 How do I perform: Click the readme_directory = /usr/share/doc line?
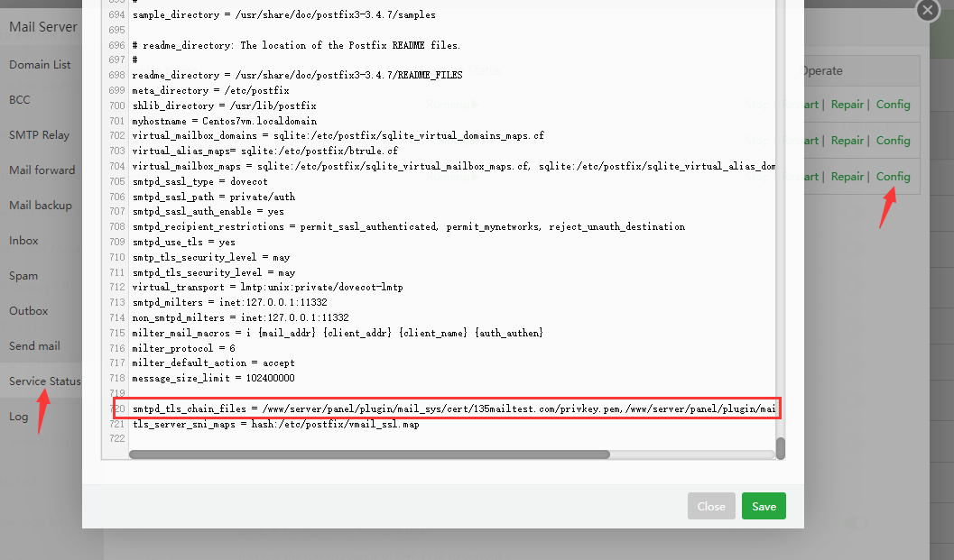point(298,76)
